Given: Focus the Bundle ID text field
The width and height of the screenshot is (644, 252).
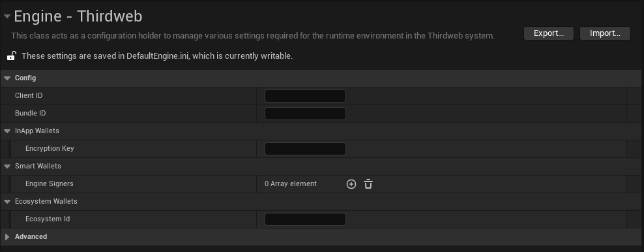Looking at the screenshot, I should click(305, 114).
